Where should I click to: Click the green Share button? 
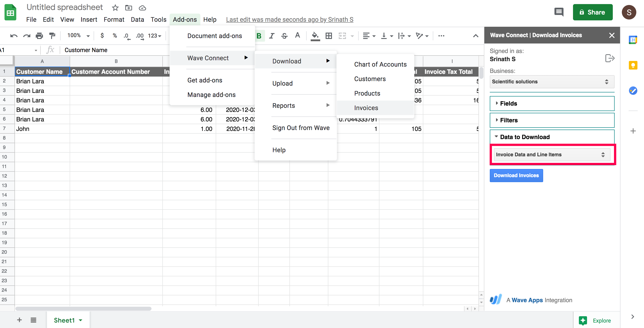click(592, 12)
